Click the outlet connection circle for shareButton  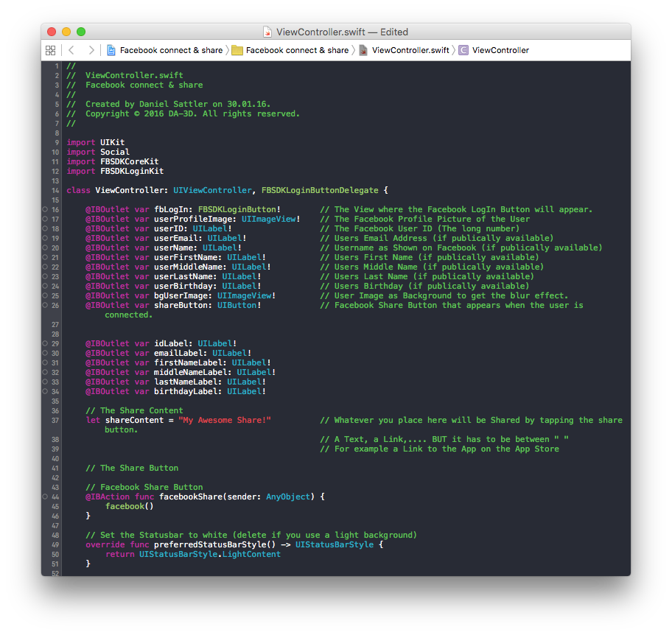tap(45, 305)
